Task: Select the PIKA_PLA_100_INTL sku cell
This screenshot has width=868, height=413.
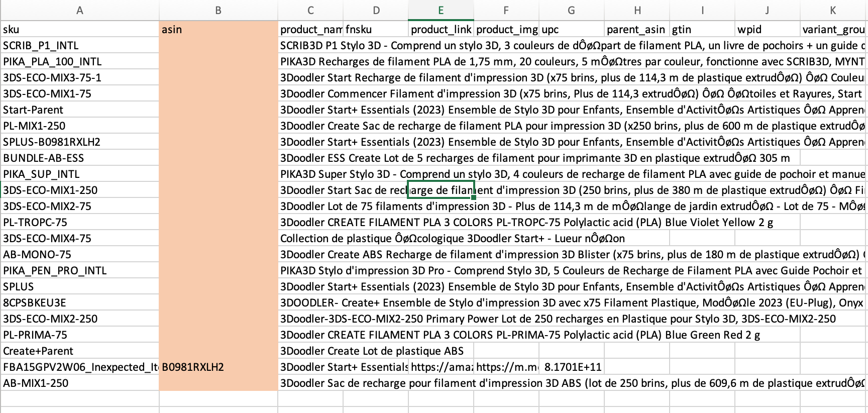Action: pyautogui.click(x=79, y=62)
